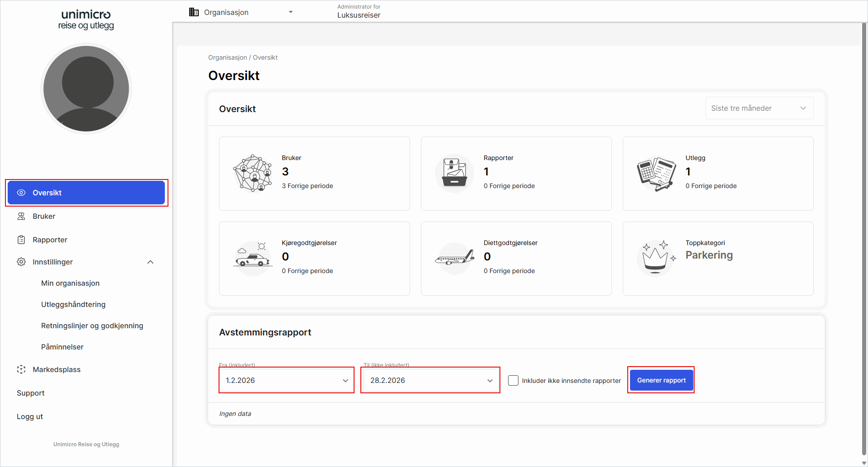Enable Inkluder ikke innsendte rapporter checkbox

pos(513,381)
